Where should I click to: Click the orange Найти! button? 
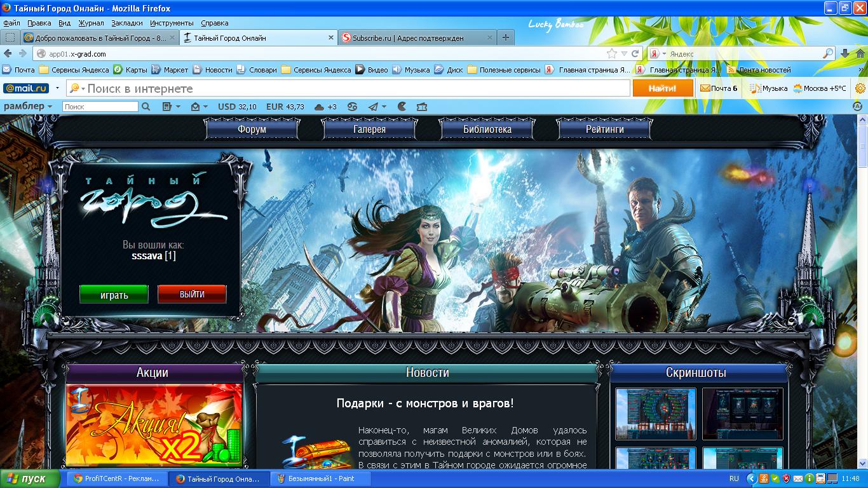(663, 88)
